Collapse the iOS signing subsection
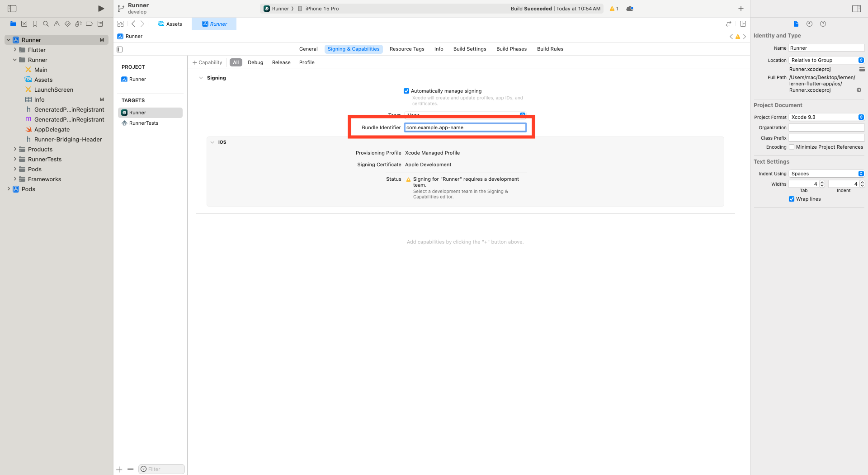Screen dimensions: 868x475 (x=212, y=142)
